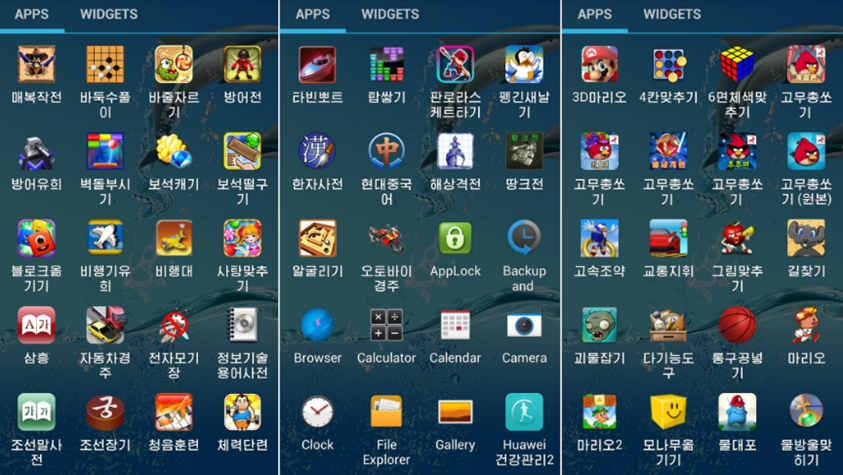
Task: Open Backup and restore app
Action: [x=524, y=239]
